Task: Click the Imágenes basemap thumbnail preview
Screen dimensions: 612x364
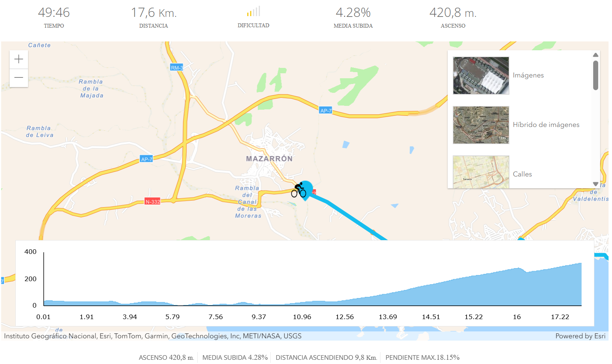Action: pos(481,75)
